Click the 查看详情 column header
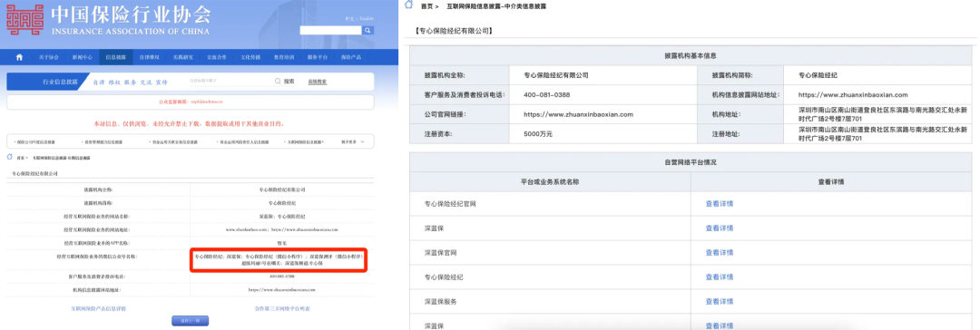 (831, 182)
